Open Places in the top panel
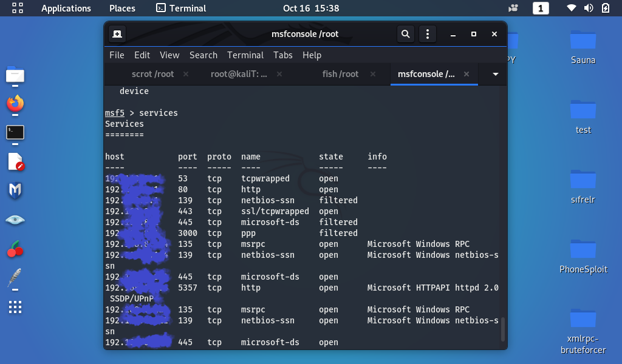This screenshot has height=364, width=622. click(x=121, y=8)
